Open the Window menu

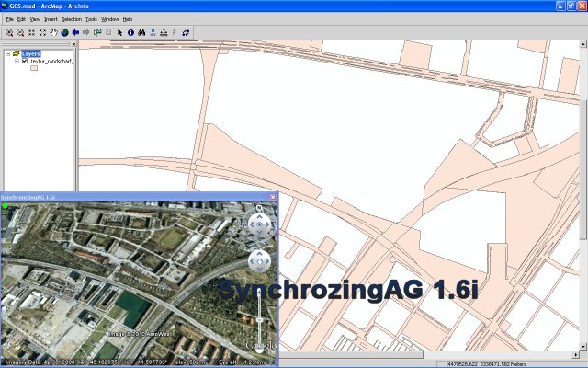pyautogui.click(x=110, y=19)
